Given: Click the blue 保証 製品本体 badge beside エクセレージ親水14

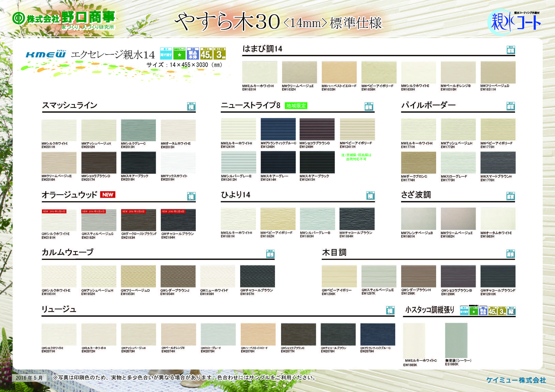Looking at the screenshot, I should [x=193, y=54].
